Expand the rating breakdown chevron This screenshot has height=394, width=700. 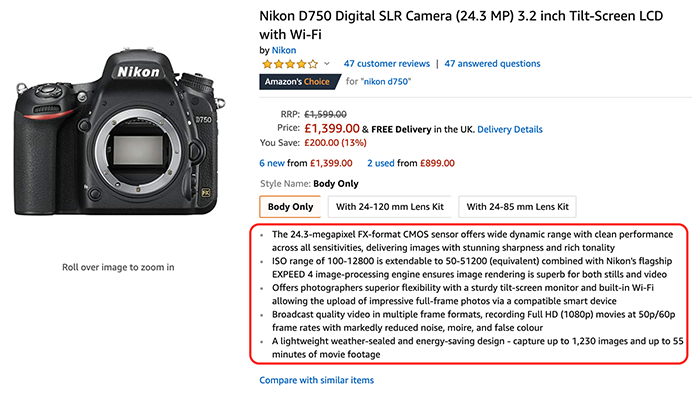pos(327,64)
